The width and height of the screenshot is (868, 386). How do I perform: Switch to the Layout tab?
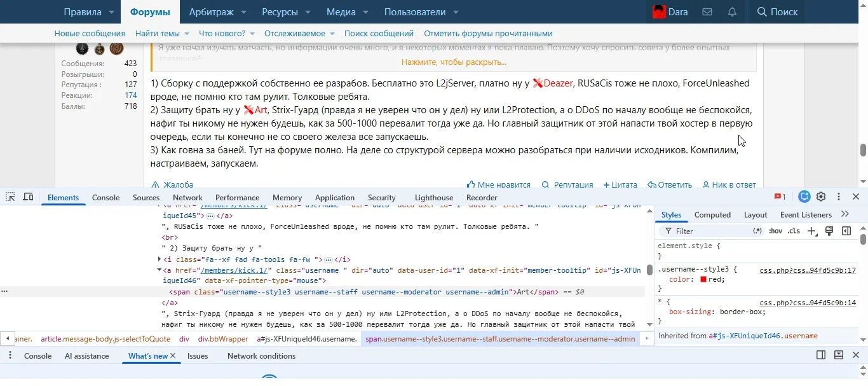click(x=756, y=215)
